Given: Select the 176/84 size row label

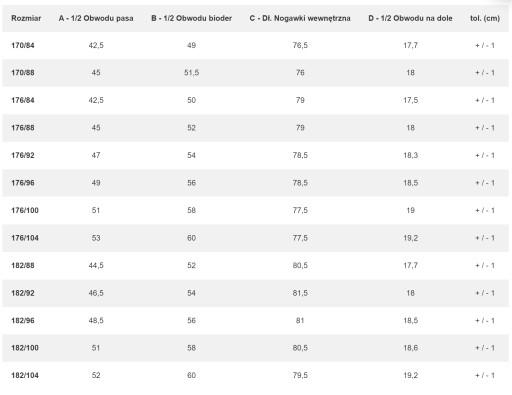Looking at the screenshot, I should (23, 100).
